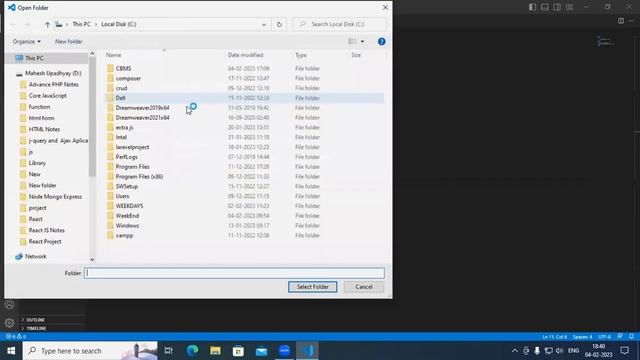Click the navigation pane scroll-up arrow
Viewport: 640px width, 360px height.
[x=92, y=54]
